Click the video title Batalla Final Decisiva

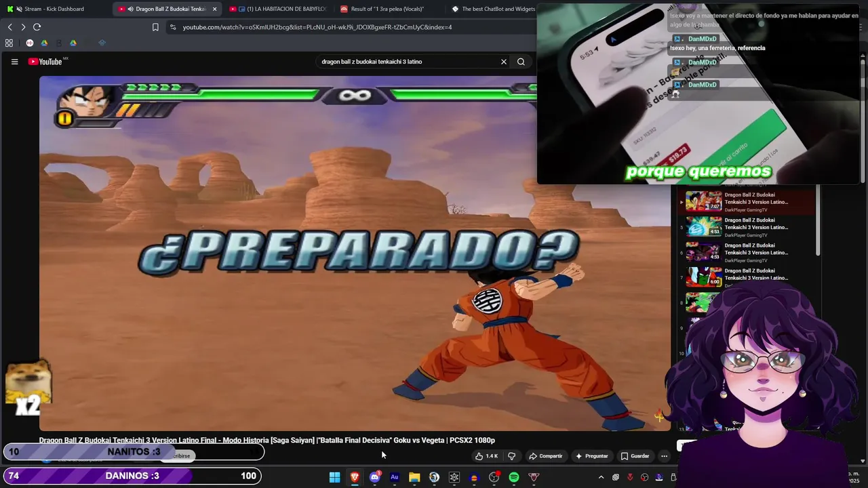(x=267, y=441)
